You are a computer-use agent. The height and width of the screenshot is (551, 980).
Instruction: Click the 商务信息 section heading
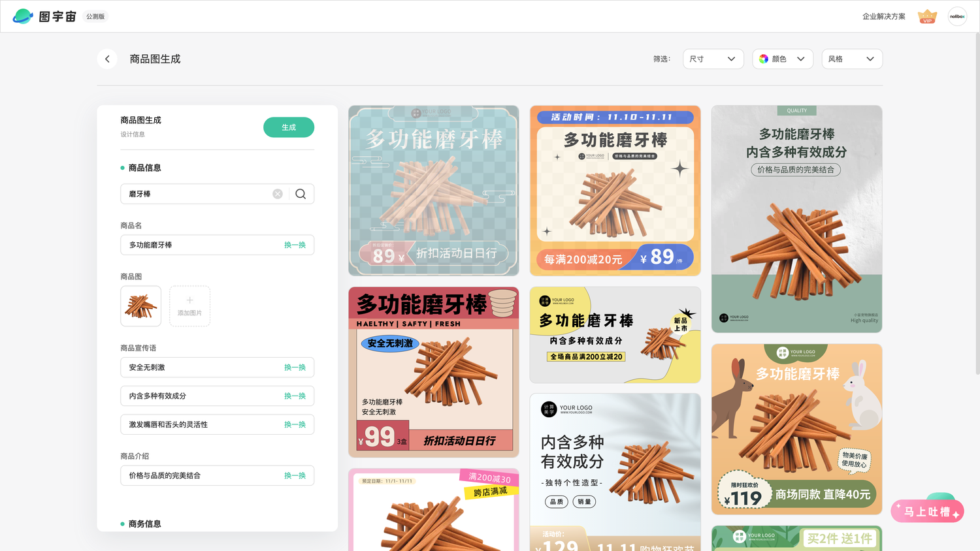[x=145, y=524]
